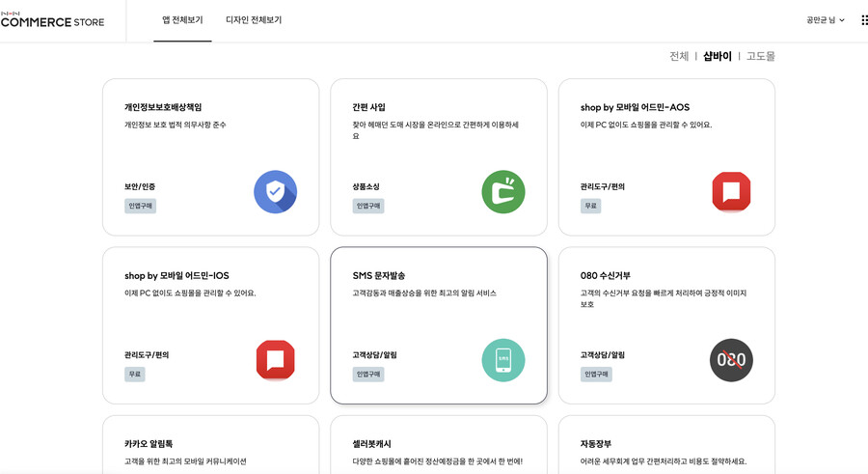The width and height of the screenshot is (868, 474).
Task: Click 무료 badge on 모바일 어드민-AOS card
Action: coord(590,206)
